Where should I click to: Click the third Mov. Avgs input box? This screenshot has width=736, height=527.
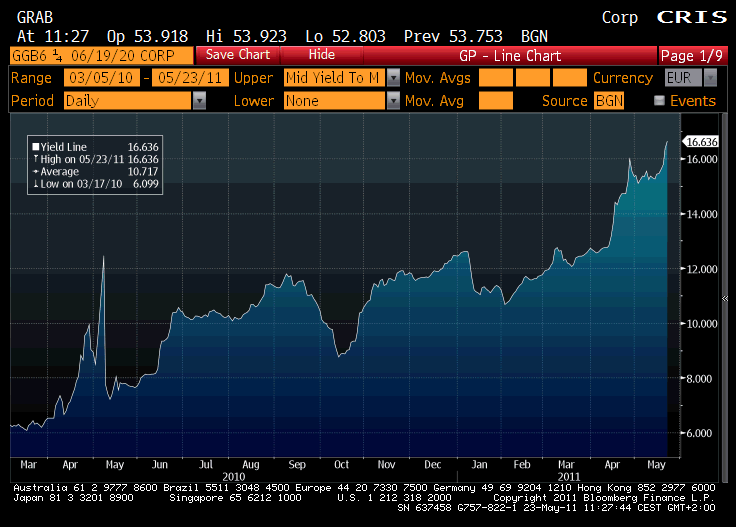569,78
